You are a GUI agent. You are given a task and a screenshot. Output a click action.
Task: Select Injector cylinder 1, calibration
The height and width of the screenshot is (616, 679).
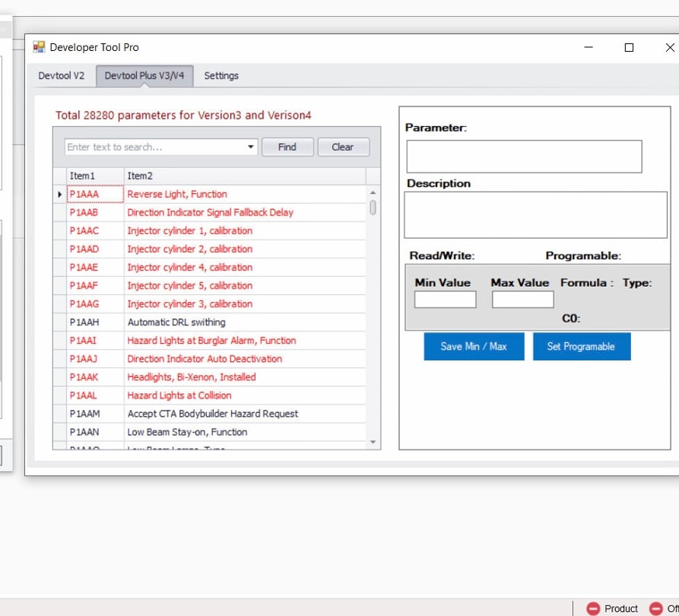[x=245, y=230]
